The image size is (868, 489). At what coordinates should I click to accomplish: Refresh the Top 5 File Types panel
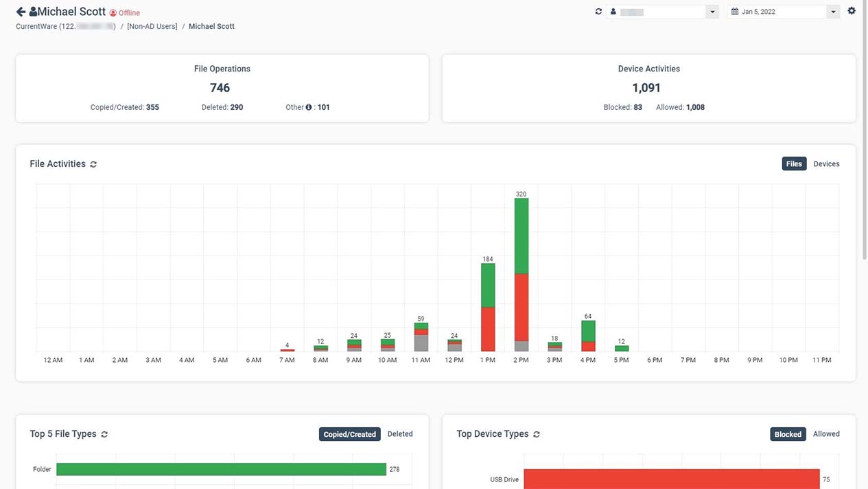coord(104,434)
